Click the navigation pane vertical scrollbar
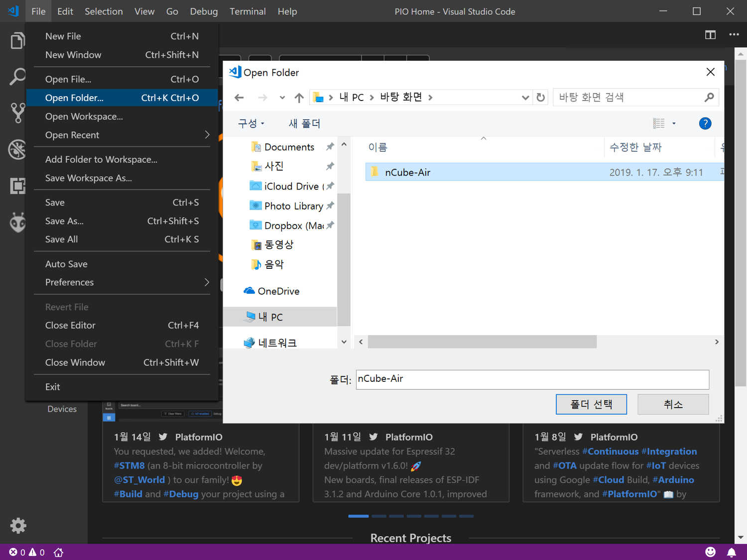747x560 pixels. point(344,259)
